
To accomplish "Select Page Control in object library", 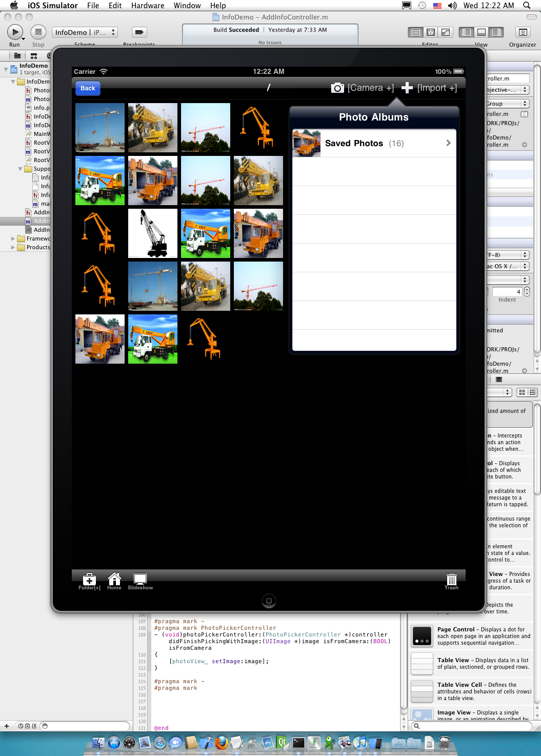I will (x=471, y=636).
